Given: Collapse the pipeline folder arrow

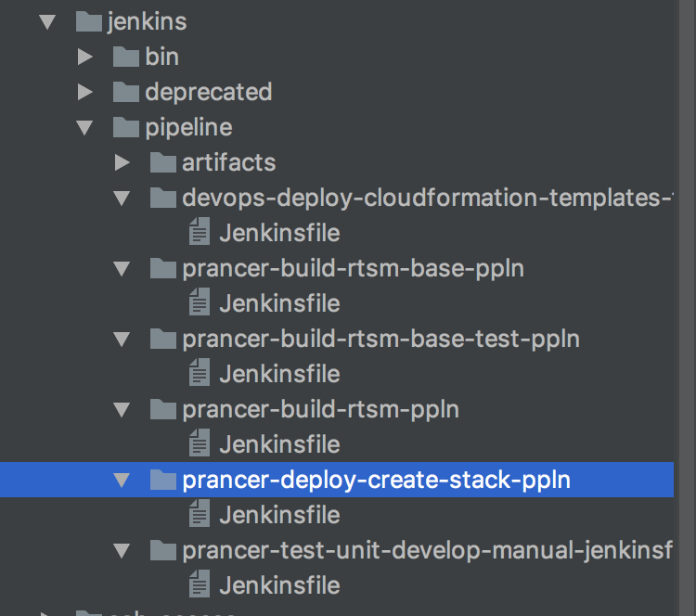Looking at the screenshot, I should click(85, 127).
